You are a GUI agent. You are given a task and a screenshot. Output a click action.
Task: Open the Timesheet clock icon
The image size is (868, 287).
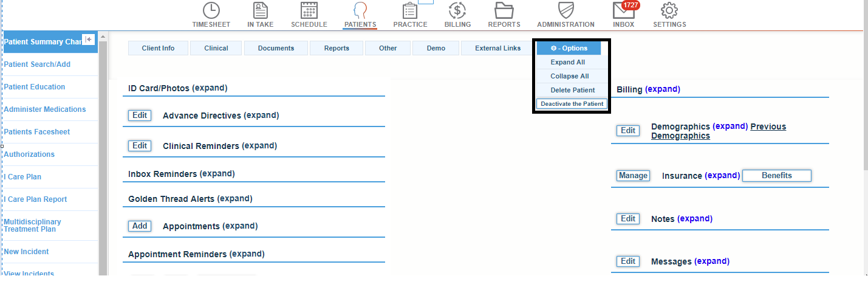[211, 10]
